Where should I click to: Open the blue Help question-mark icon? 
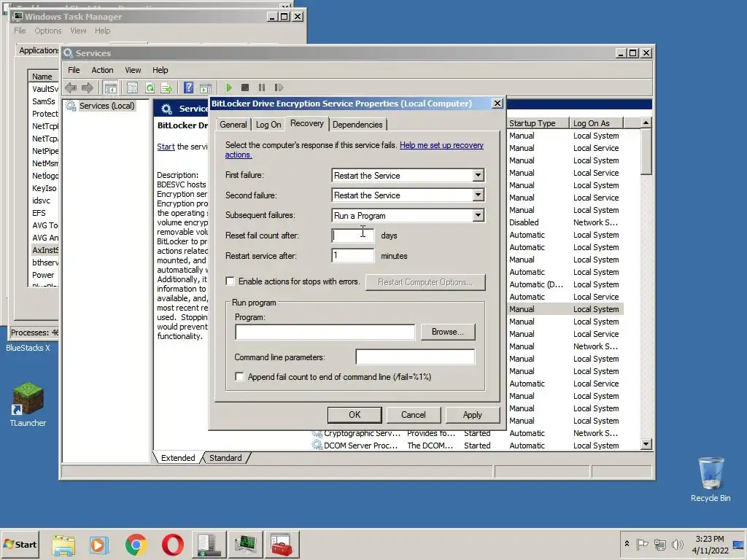coord(189,87)
